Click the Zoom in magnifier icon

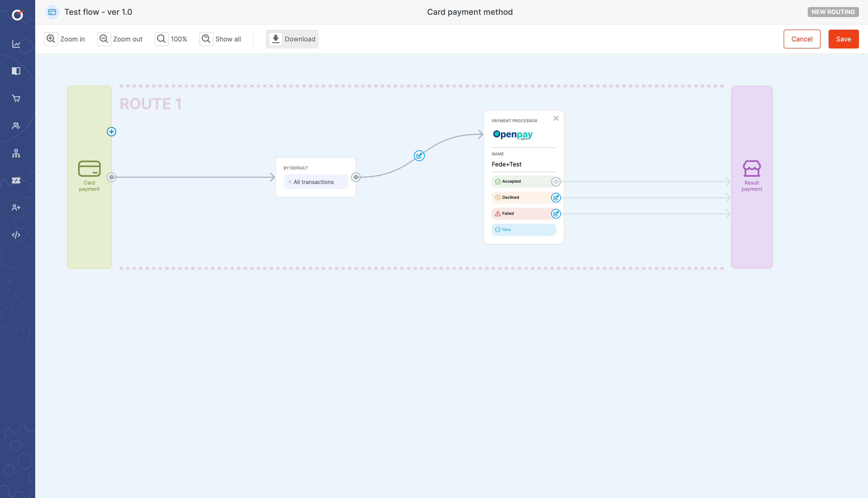pyautogui.click(x=51, y=39)
